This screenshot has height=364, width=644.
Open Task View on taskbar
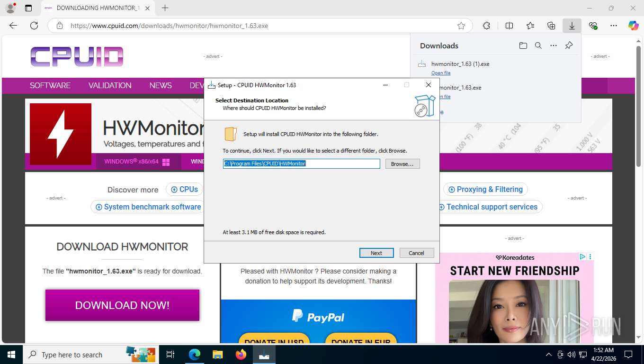170,355
